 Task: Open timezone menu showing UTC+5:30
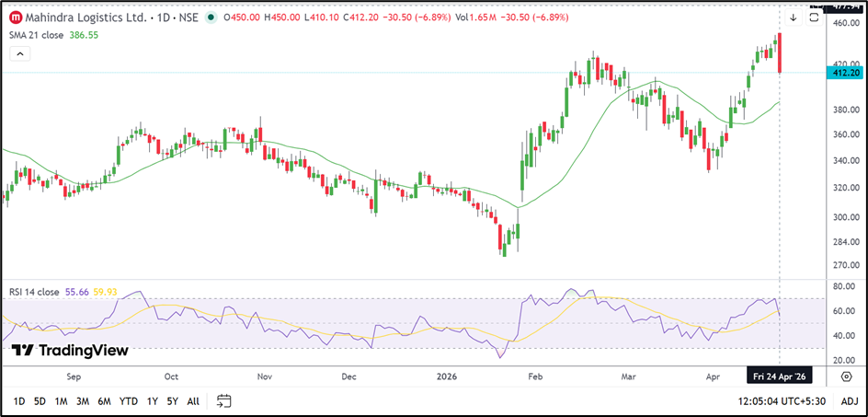point(782,401)
